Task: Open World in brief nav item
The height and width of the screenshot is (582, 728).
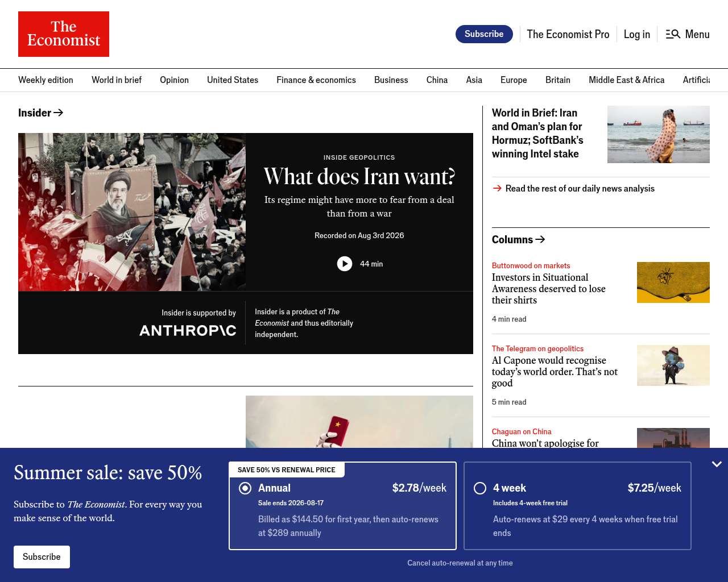Action: tap(117, 80)
